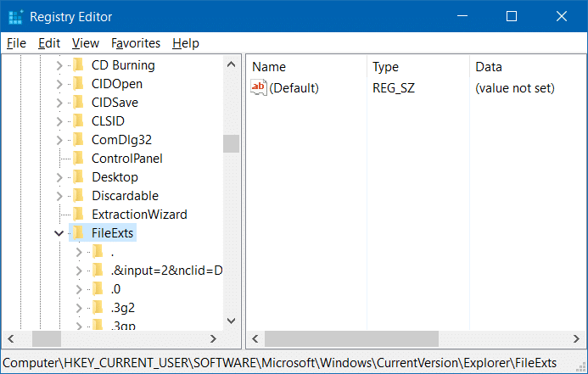Expand the CD Burning key

click(x=59, y=65)
